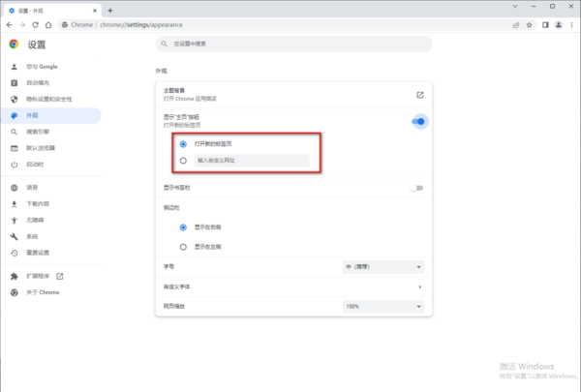This screenshot has height=392, width=581.
Task: Open the 网页缩放 100% dropdown
Action: (383, 307)
